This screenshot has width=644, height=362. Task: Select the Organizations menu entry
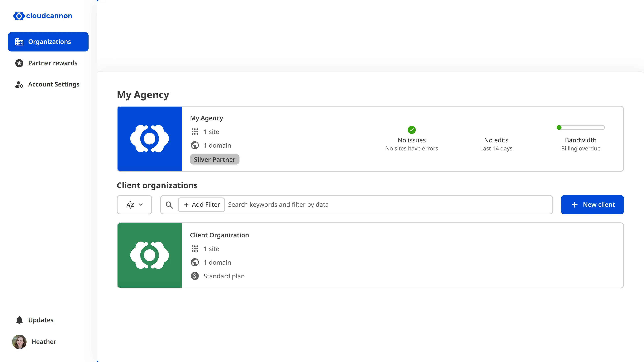point(49,42)
